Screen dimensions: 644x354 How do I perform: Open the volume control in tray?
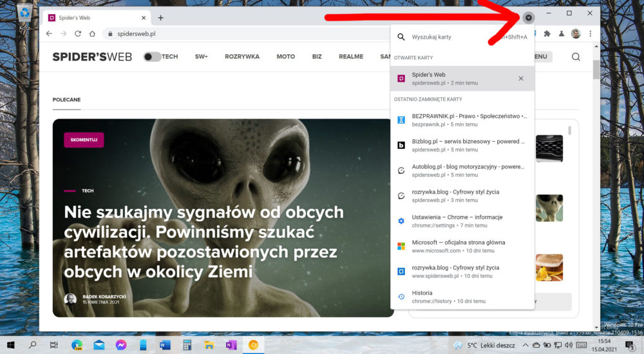(569, 345)
